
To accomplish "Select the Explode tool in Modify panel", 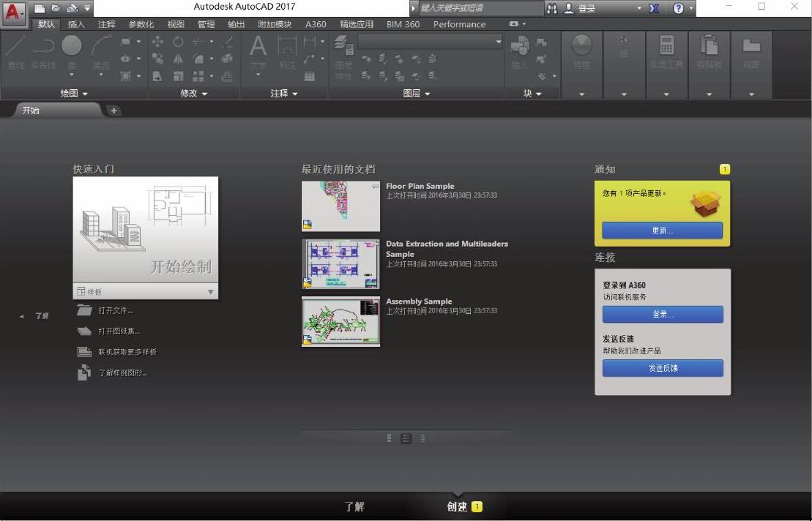I will pos(227,59).
